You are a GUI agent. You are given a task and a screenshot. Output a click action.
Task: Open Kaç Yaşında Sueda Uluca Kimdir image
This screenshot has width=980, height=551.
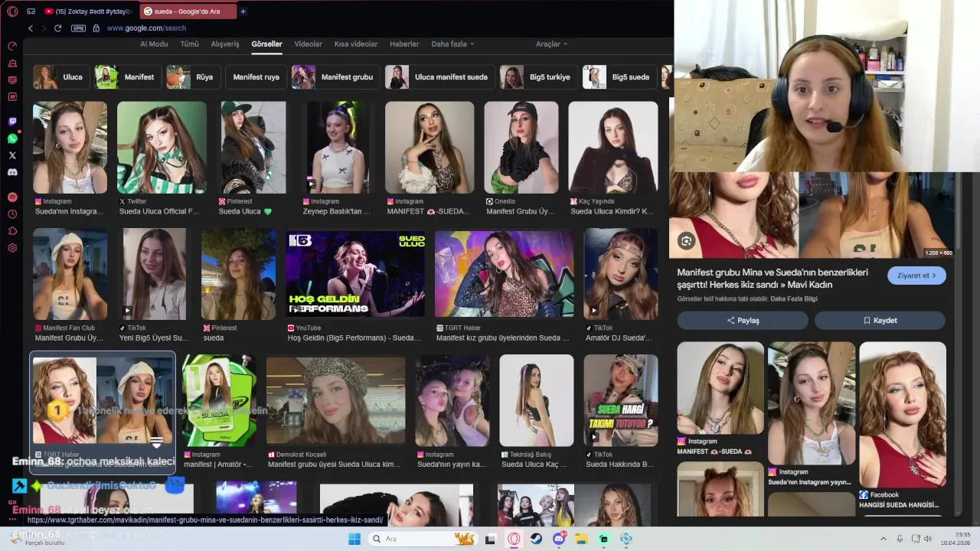[x=612, y=147]
